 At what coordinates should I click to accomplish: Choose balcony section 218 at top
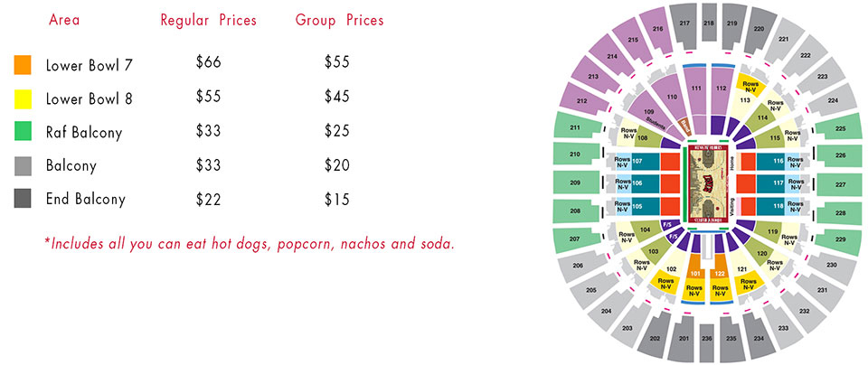(709, 22)
